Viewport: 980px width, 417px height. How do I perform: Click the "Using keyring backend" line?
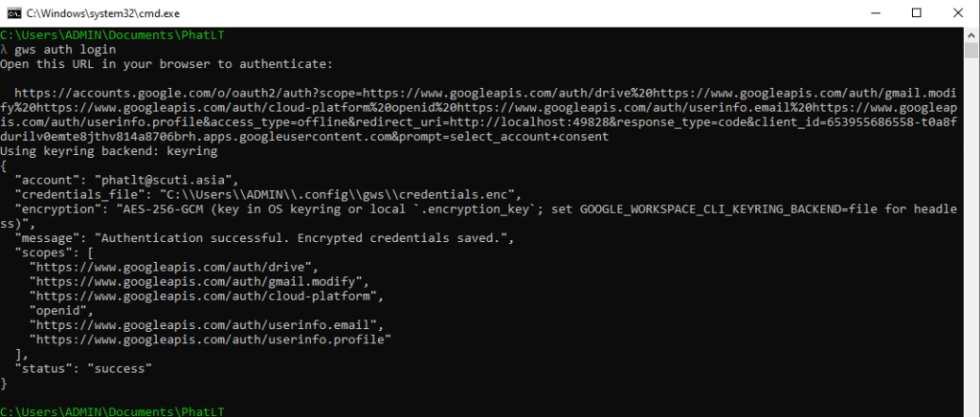coord(110,151)
